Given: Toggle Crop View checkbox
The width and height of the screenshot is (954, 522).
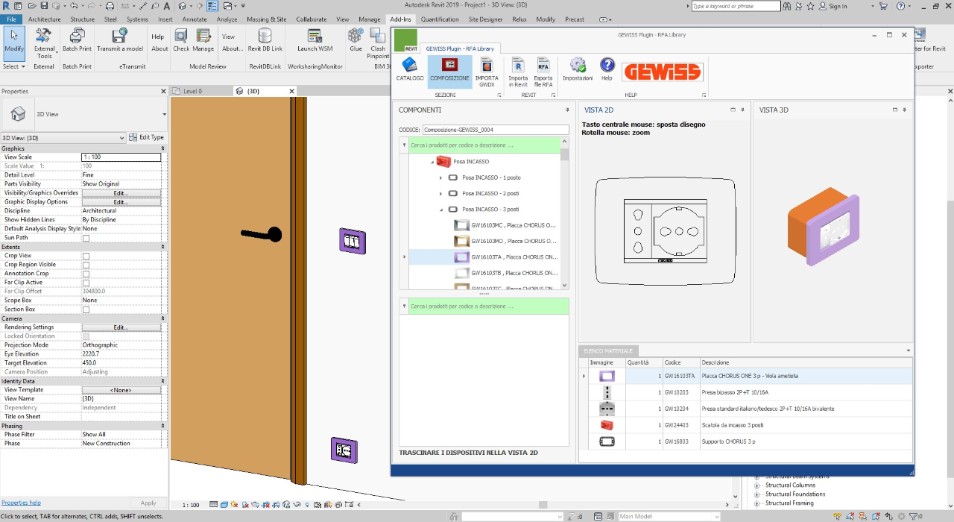Looking at the screenshot, I should point(86,256).
